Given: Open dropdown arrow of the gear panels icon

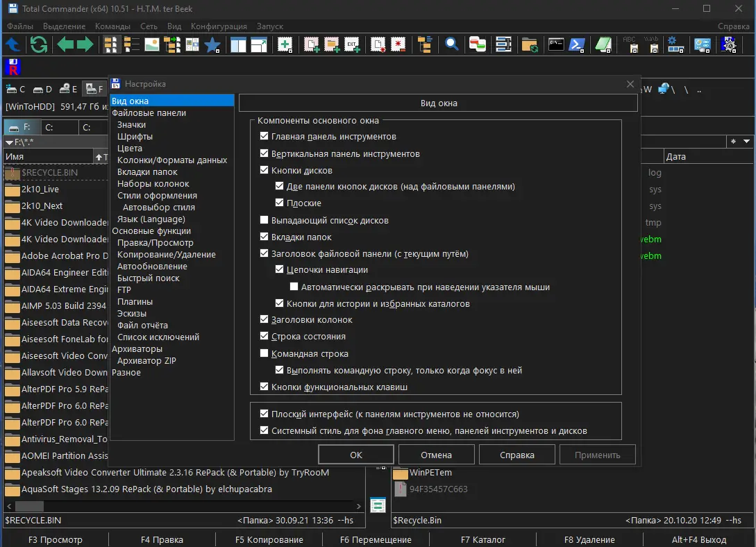Looking at the screenshot, I should pyautogui.click(x=681, y=50).
